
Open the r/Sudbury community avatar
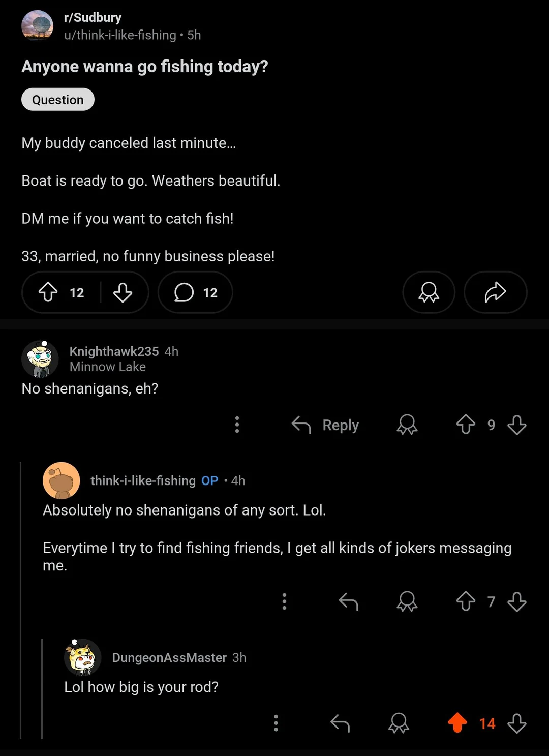point(38,25)
